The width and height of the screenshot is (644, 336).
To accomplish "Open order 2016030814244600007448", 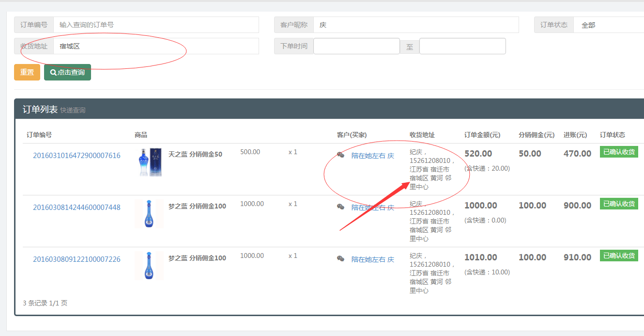I will (77, 208).
